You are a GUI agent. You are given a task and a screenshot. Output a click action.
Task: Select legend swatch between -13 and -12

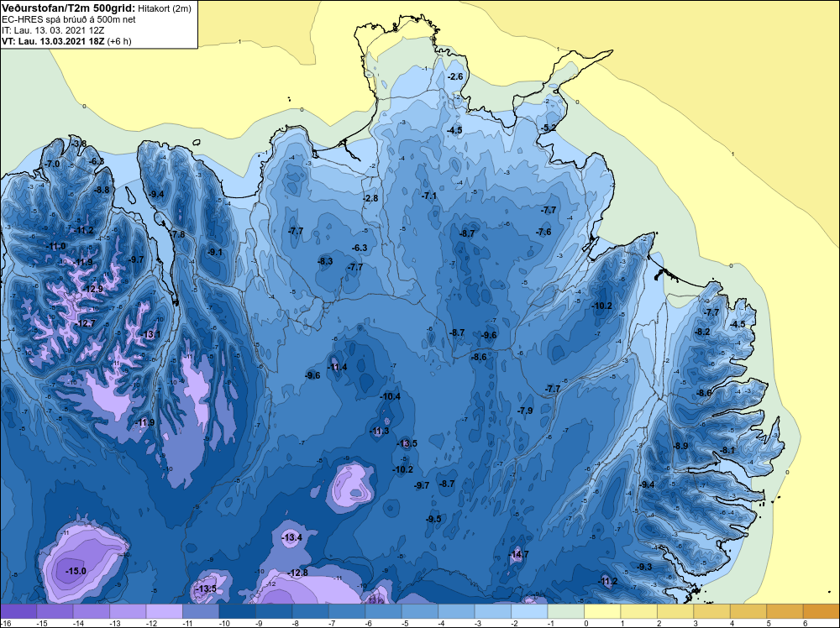pos(128,611)
